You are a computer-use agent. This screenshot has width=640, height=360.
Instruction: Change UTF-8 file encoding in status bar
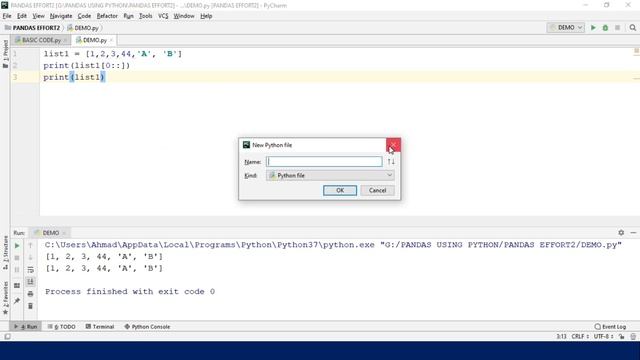click(x=603, y=336)
